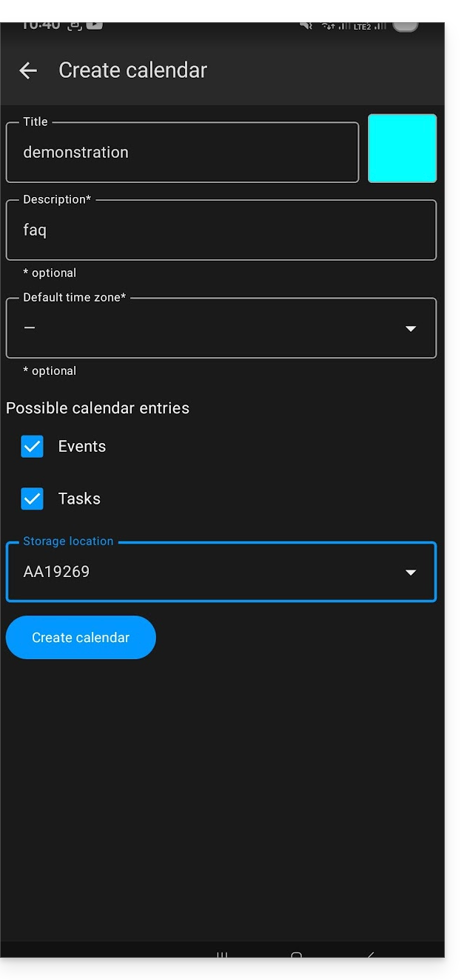Tap the Android home navigation button

point(296,956)
